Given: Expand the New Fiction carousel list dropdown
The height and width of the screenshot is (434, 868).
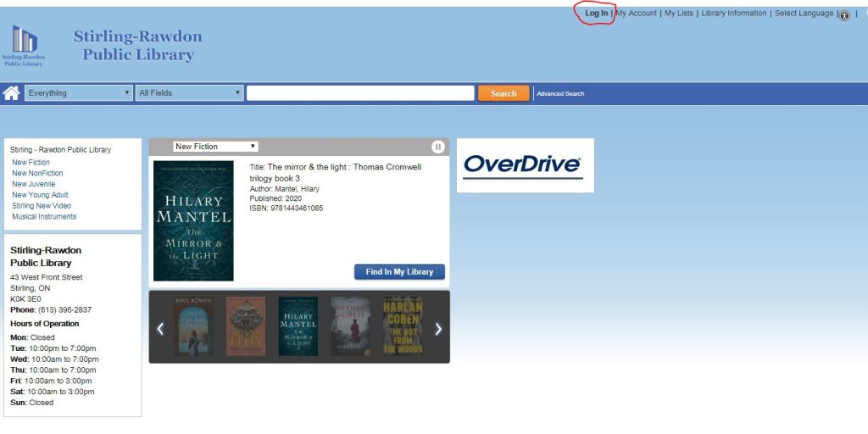Looking at the screenshot, I should pyautogui.click(x=215, y=147).
